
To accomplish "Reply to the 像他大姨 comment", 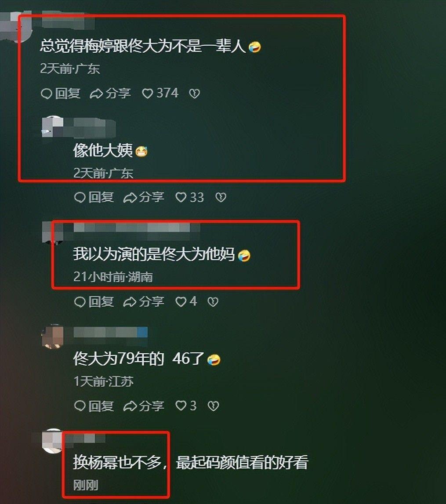I will coord(94,197).
